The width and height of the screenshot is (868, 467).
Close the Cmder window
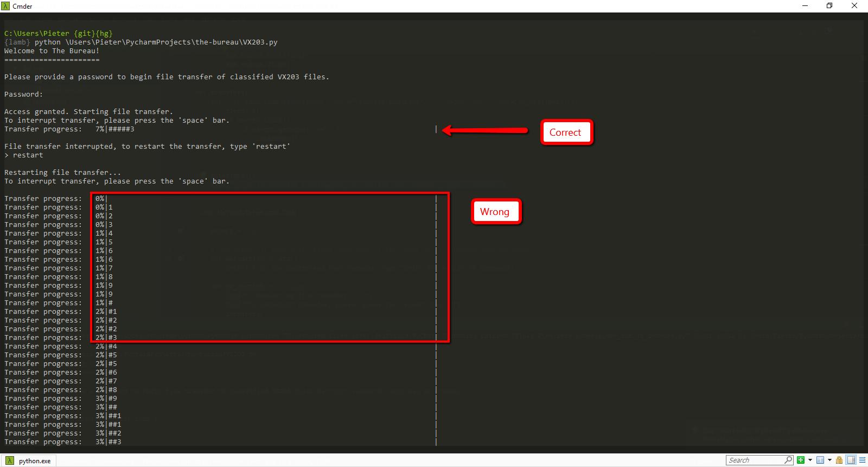[x=854, y=6]
